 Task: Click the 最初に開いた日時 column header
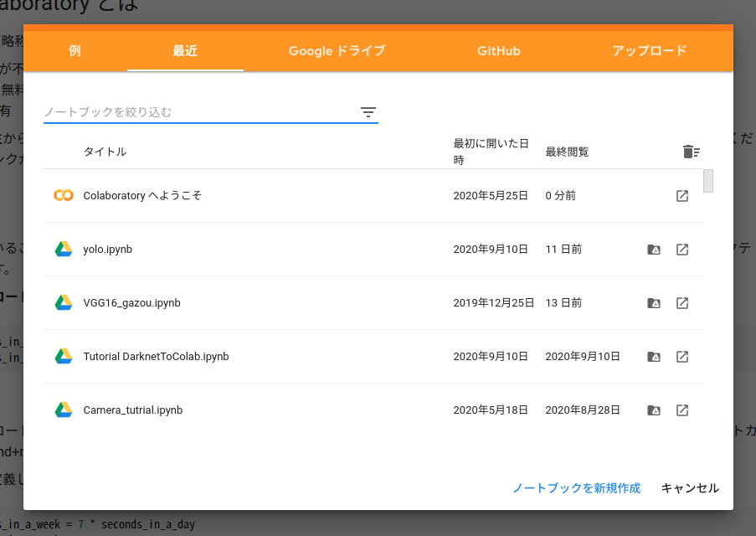click(491, 152)
